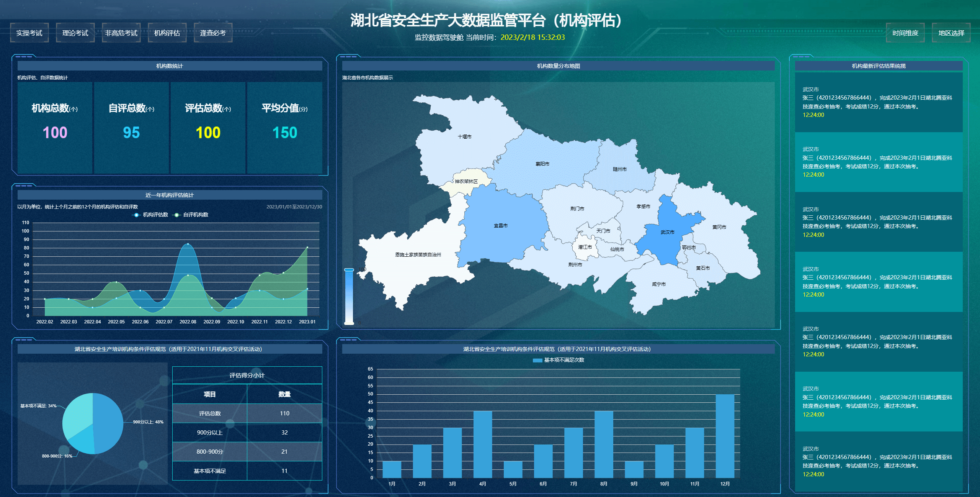980x497 pixels.
Task: Click 机构数量分布地图 panel title
Action: pos(558,66)
